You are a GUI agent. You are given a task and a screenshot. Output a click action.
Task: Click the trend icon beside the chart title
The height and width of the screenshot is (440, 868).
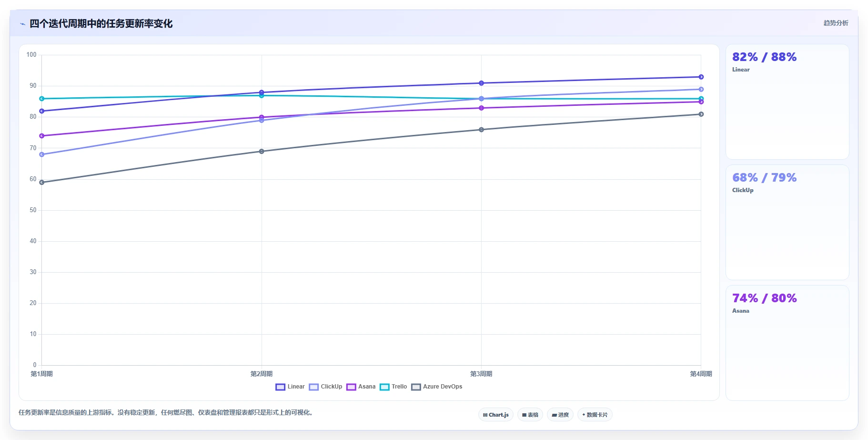(22, 24)
